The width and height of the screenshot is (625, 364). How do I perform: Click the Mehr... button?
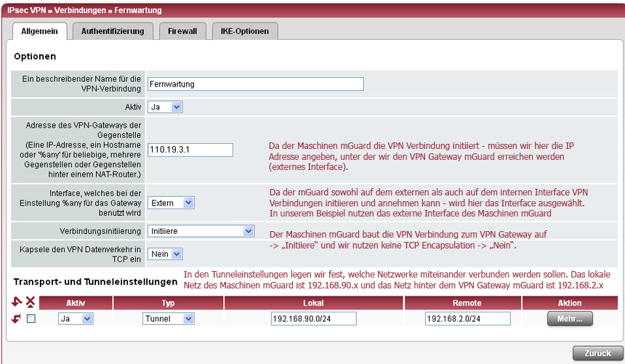(570, 319)
